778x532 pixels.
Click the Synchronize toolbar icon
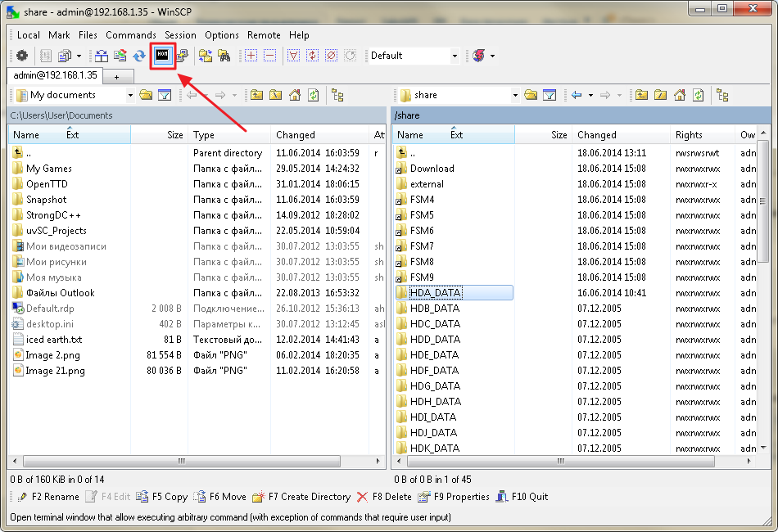120,56
